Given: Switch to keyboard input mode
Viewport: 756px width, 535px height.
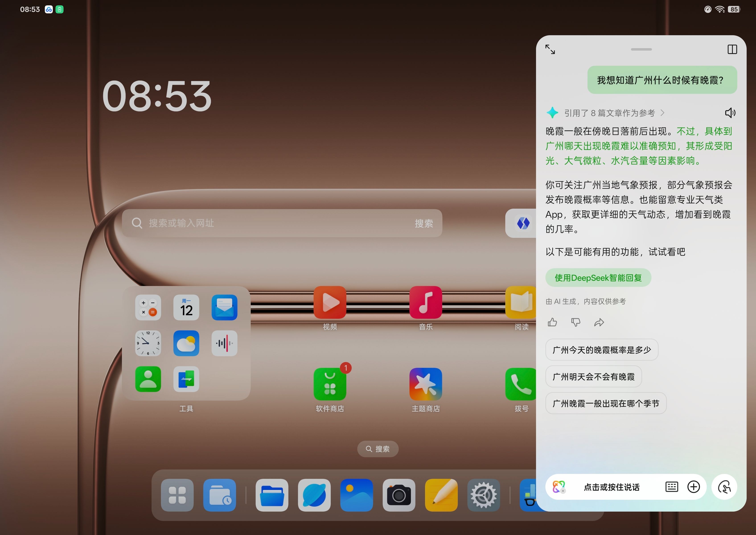Looking at the screenshot, I should click(x=671, y=487).
